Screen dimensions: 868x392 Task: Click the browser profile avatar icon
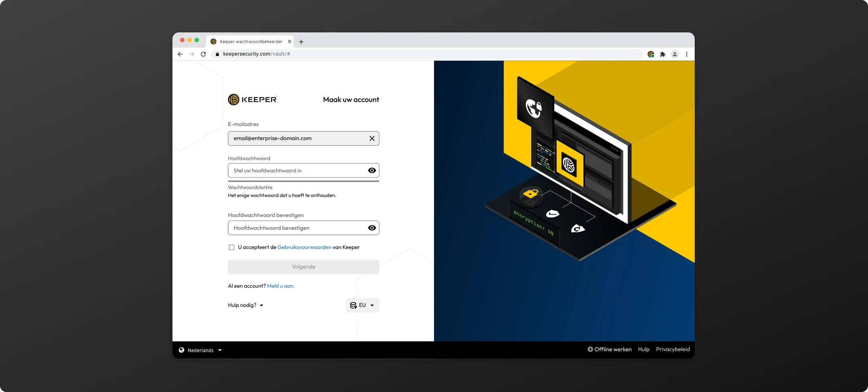coord(674,54)
